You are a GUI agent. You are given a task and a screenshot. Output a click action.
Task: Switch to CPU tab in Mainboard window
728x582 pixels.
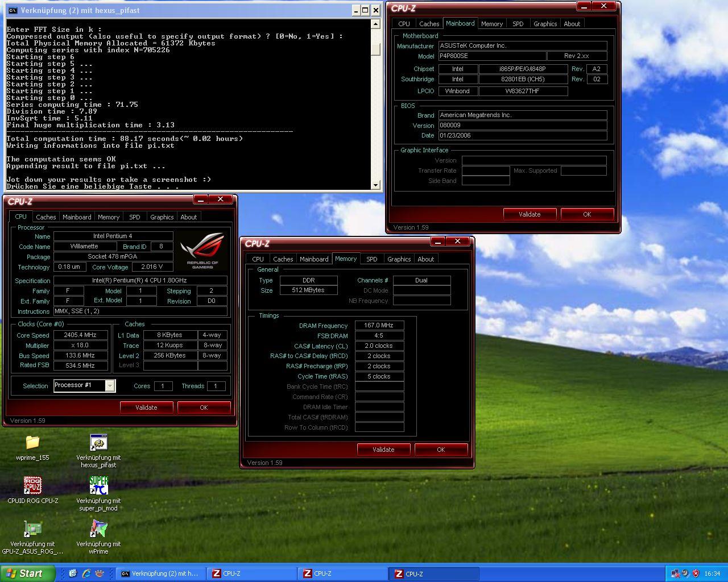point(404,24)
